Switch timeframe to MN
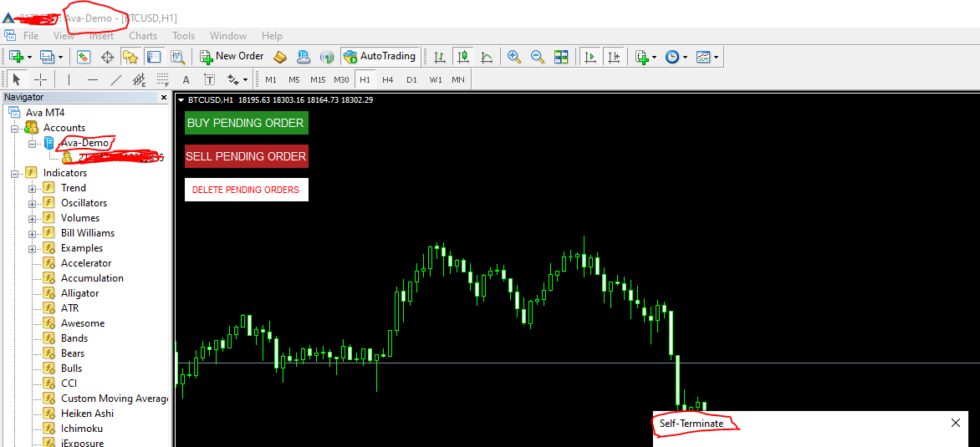This screenshot has height=447, width=980. point(458,80)
